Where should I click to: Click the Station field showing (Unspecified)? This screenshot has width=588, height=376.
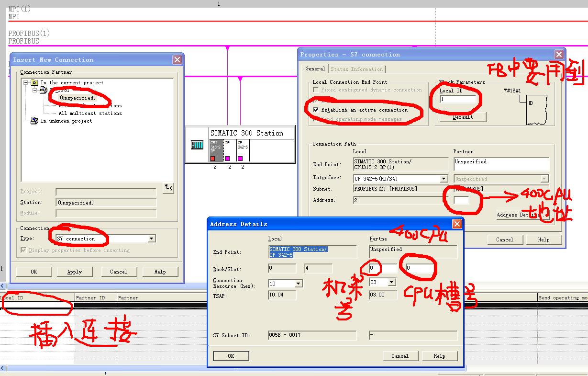(x=106, y=203)
